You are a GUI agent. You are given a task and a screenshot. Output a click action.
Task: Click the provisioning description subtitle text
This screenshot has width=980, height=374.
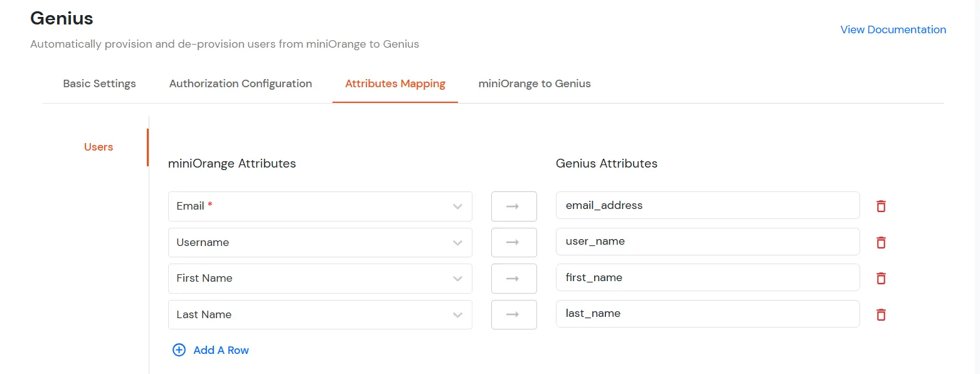[x=225, y=45]
